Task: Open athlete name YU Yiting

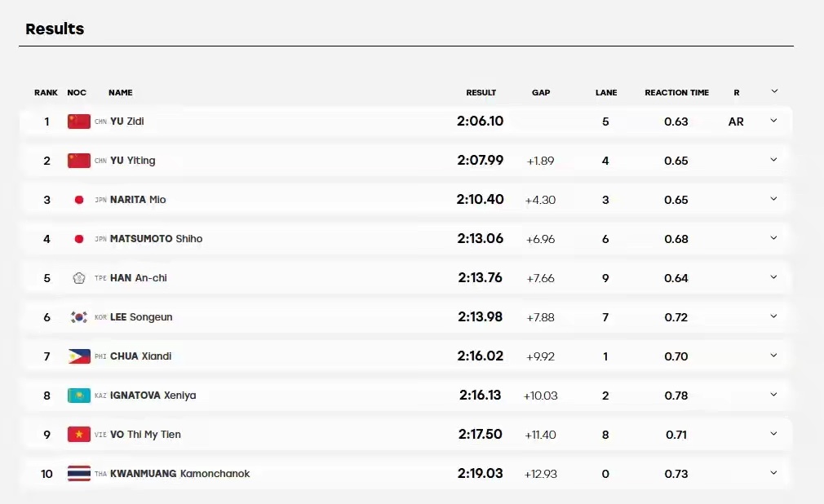Action: point(132,161)
